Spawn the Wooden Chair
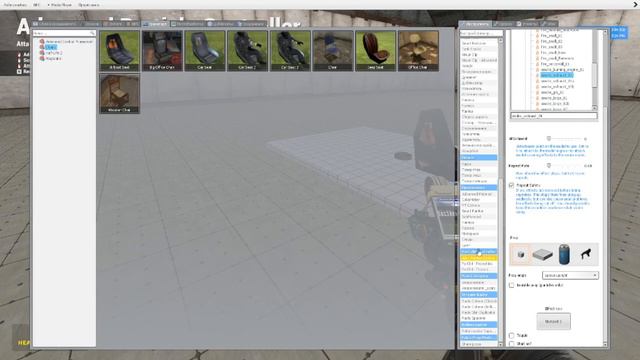This screenshot has width=640, height=360. click(x=120, y=93)
